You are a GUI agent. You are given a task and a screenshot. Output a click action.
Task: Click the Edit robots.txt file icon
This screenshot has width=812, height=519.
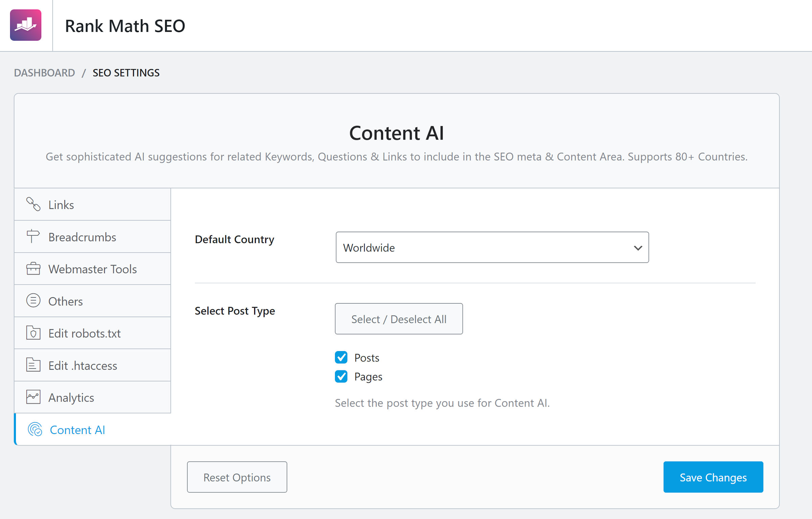[33, 333]
